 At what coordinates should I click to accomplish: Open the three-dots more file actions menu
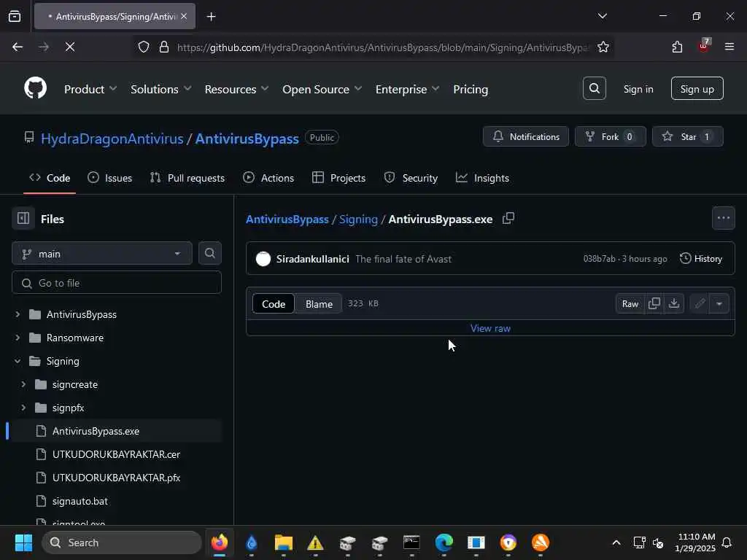tap(723, 218)
